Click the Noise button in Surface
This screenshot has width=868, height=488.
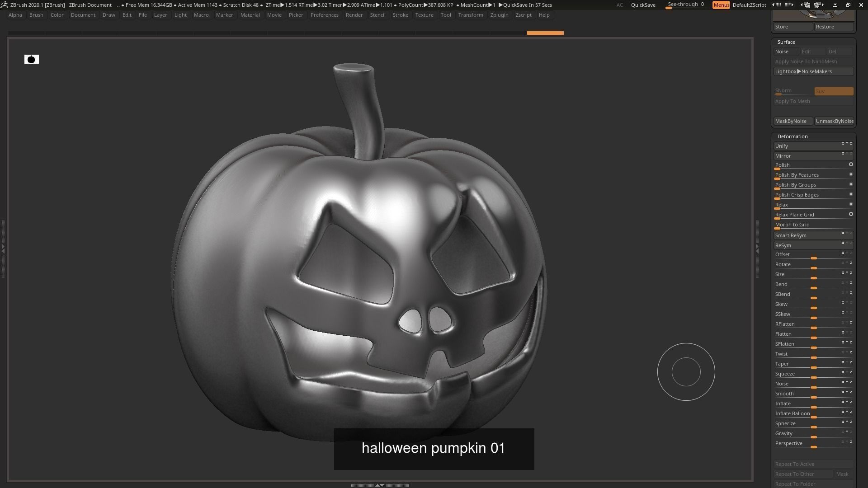pyautogui.click(x=786, y=52)
